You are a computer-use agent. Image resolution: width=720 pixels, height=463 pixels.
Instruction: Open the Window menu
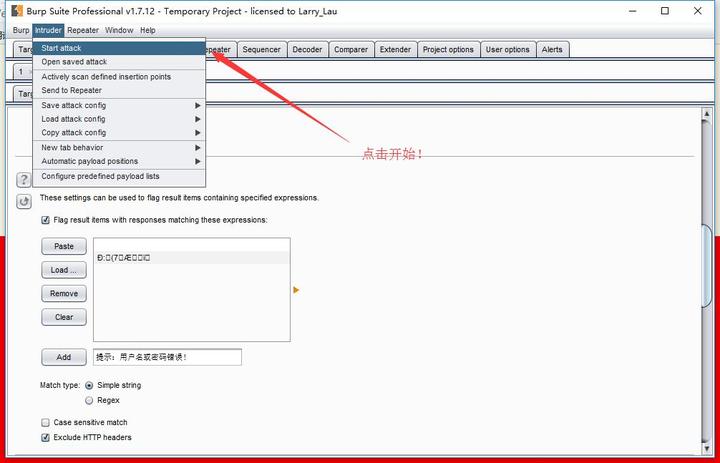119,30
